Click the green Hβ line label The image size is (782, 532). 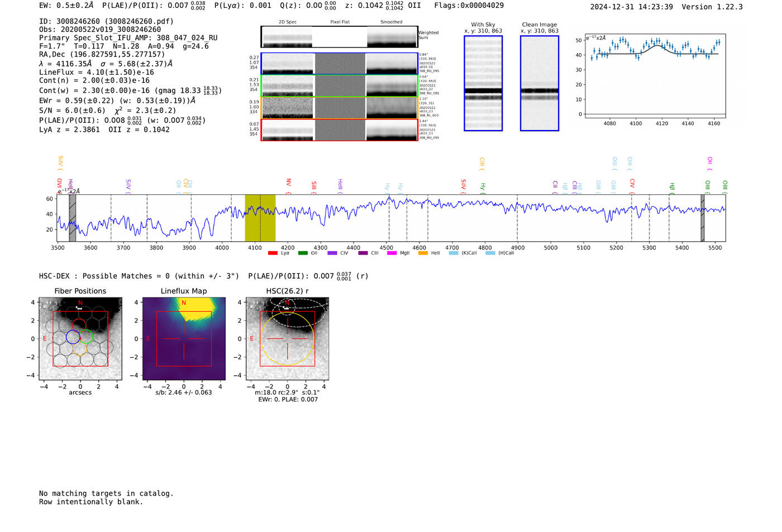point(672,188)
